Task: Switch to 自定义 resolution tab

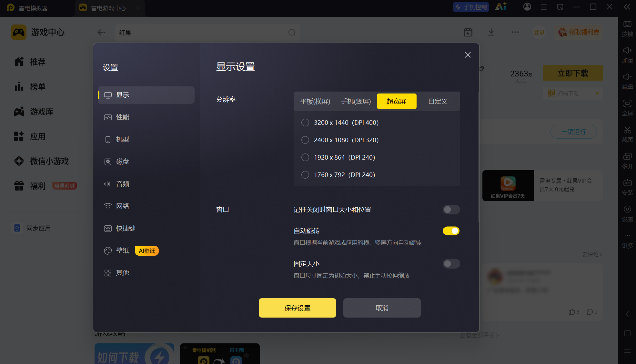Action: coord(438,101)
